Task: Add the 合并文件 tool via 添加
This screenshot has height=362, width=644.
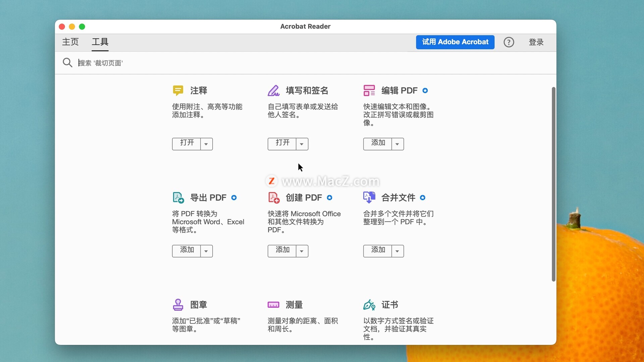Action: pos(378,251)
